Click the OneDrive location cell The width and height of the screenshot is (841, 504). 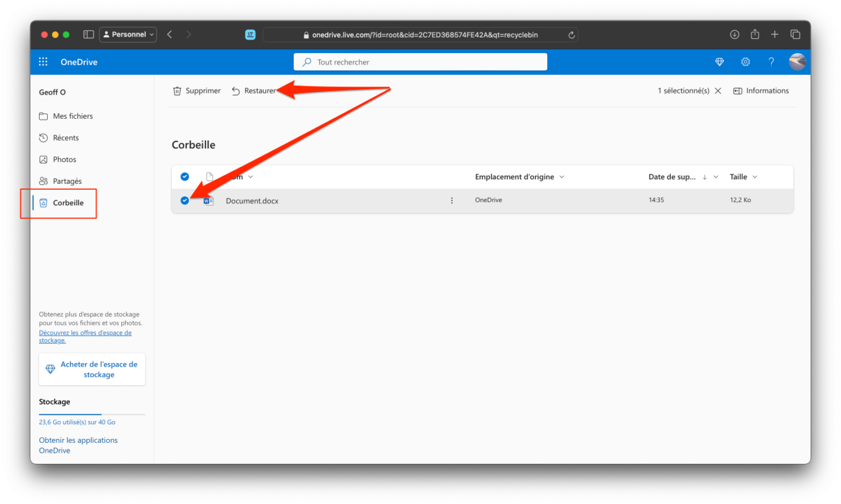[489, 200]
